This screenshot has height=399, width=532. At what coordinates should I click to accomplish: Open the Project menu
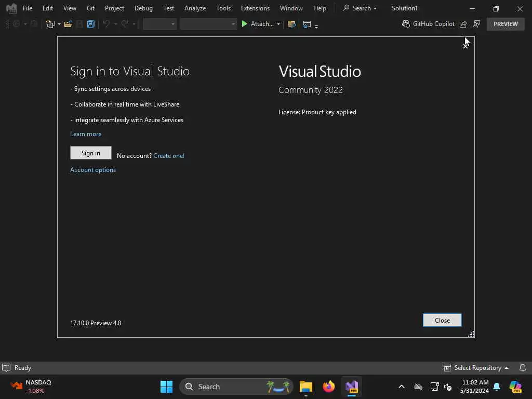point(114,8)
